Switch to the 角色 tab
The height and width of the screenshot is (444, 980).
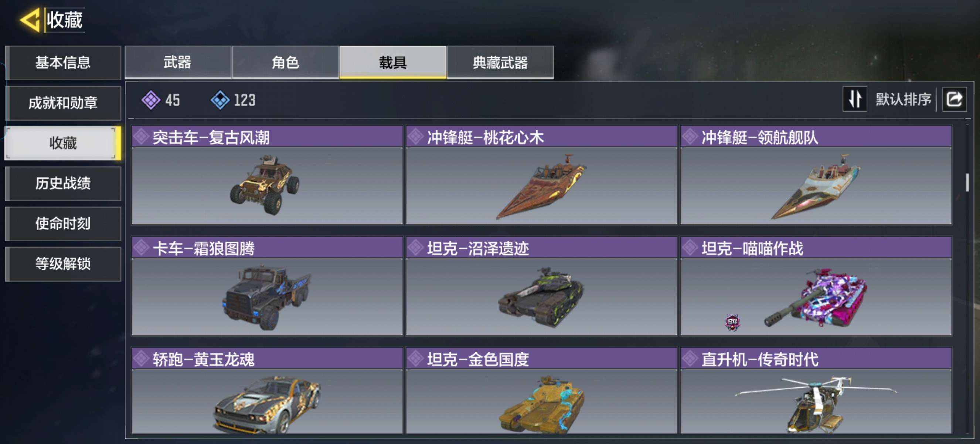[x=285, y=63]
